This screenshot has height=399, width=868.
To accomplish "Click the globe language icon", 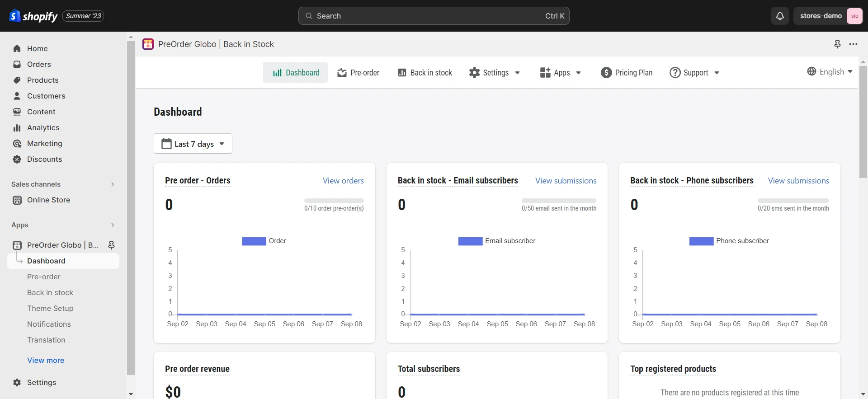I will [811, 71].
